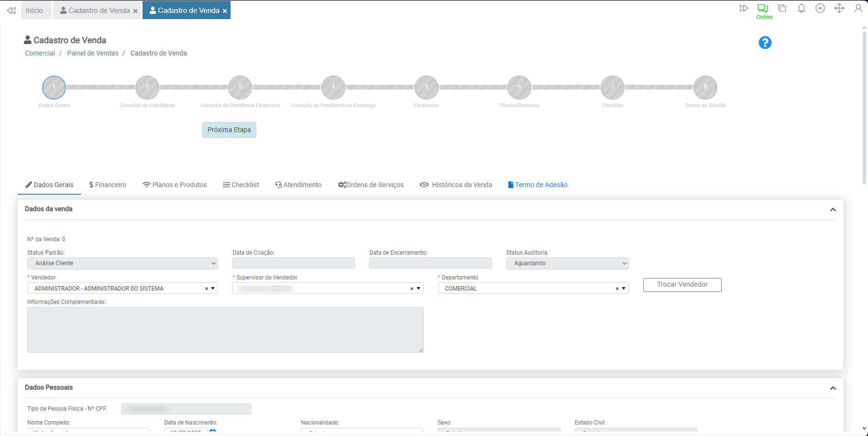Screen dimensions: 868x436
Task: Open the notifications bell icon
Action: coord(801,9)
